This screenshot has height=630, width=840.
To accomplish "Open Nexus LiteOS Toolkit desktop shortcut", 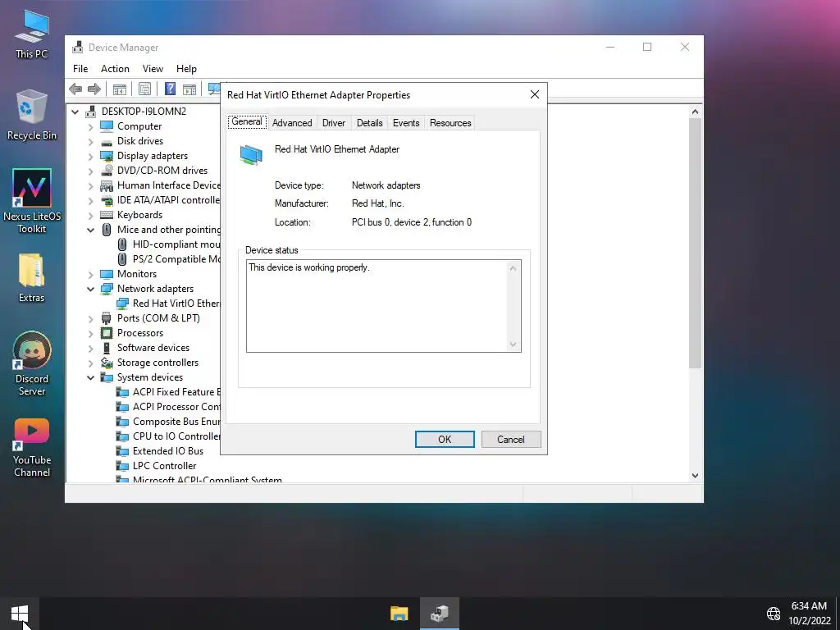I will [x=32, y=201].
